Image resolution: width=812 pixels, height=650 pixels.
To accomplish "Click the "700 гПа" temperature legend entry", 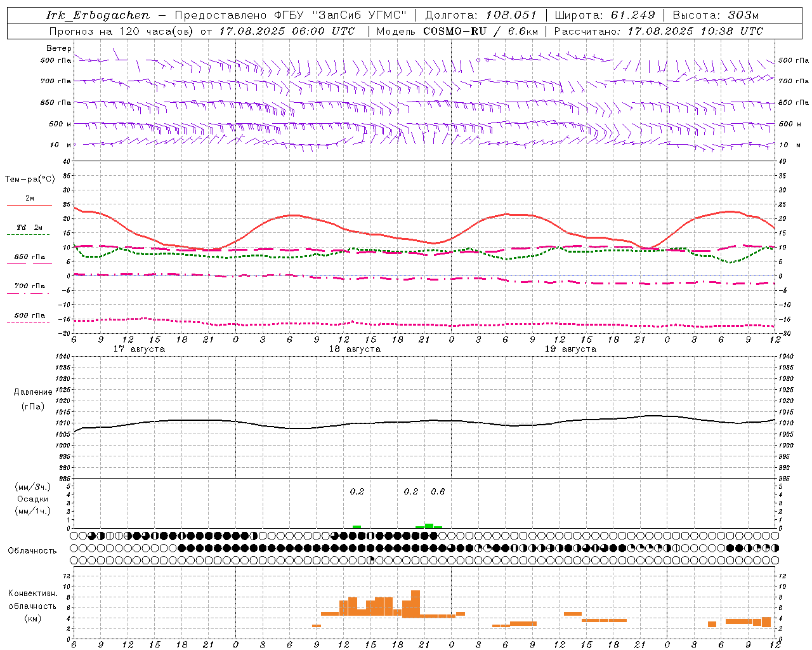I will (29, 286).
